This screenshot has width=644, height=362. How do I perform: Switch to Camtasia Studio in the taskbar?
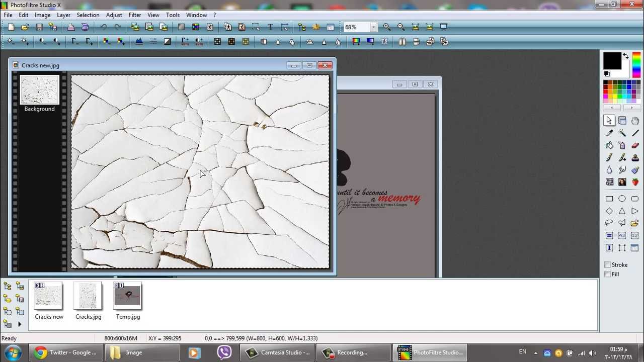click(x=278, y=352)
